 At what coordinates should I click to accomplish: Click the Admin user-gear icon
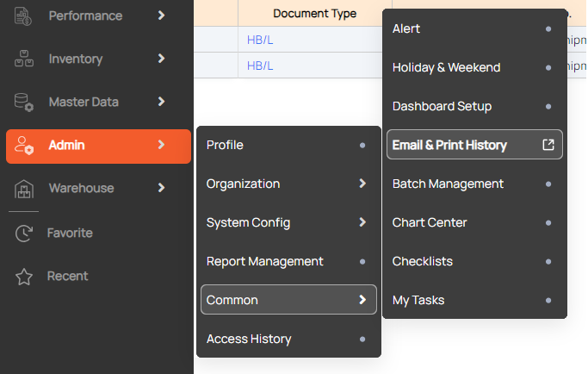point(24,146)
